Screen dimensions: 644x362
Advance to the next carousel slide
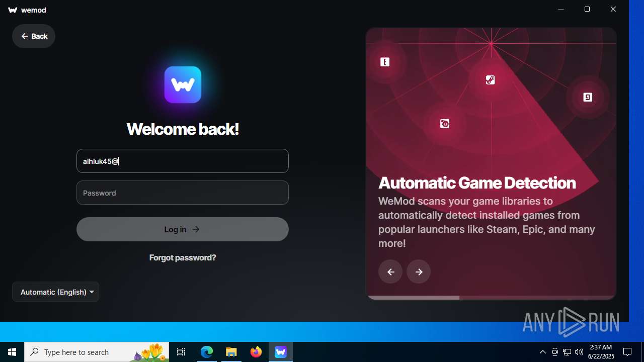point(419,272)
